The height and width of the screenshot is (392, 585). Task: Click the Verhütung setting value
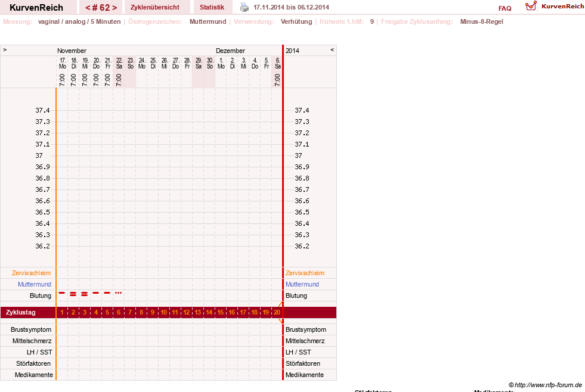[296, 21]
